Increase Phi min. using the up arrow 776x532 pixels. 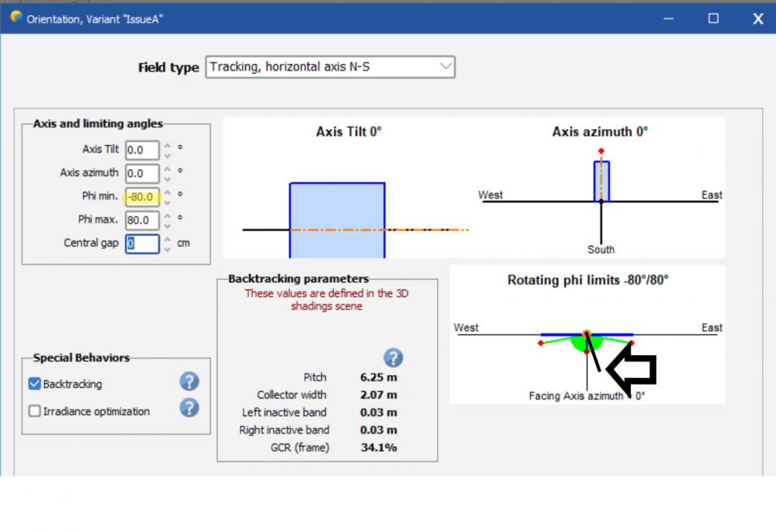coord(168,192)
